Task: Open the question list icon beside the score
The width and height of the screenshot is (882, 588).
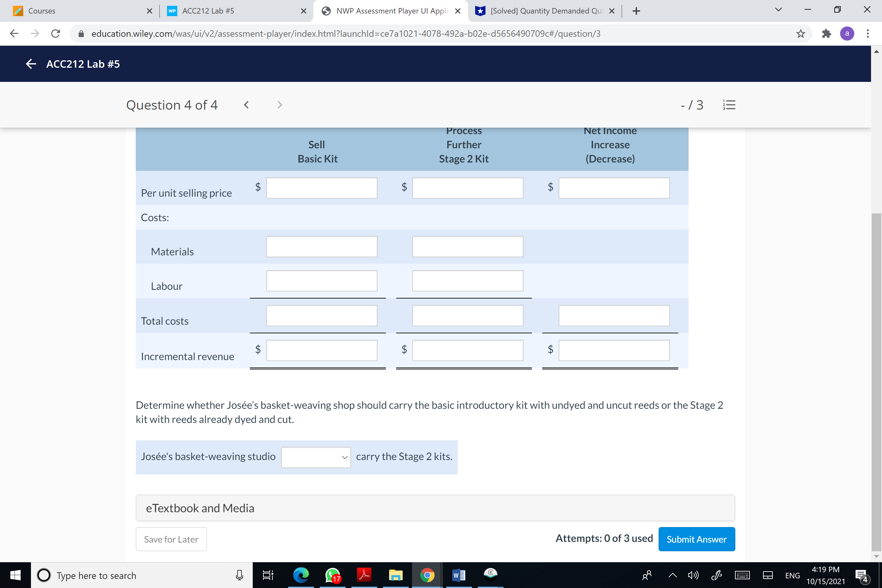Action: pyautogui.click(x=729, y=105)
